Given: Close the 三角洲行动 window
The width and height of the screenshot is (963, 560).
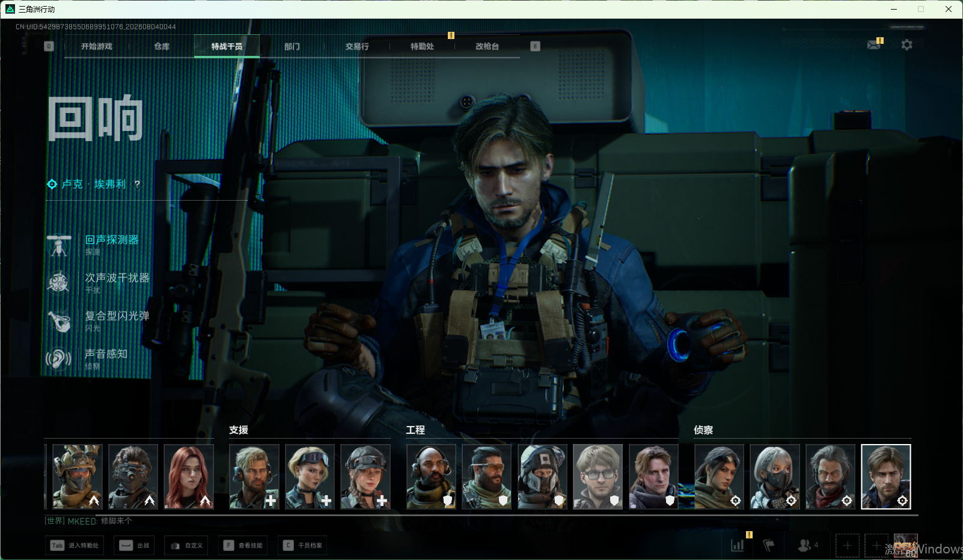Looking at the screenshot, I should (x=949, y=9).
